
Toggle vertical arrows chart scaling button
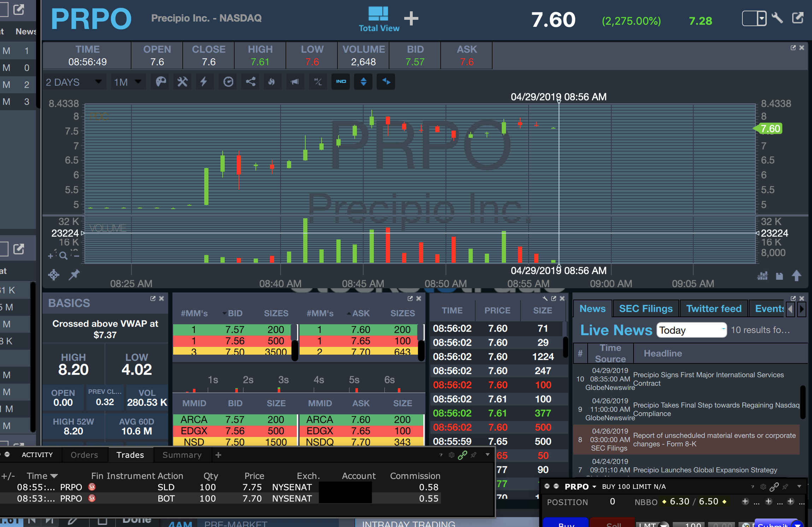click(363, 82)
